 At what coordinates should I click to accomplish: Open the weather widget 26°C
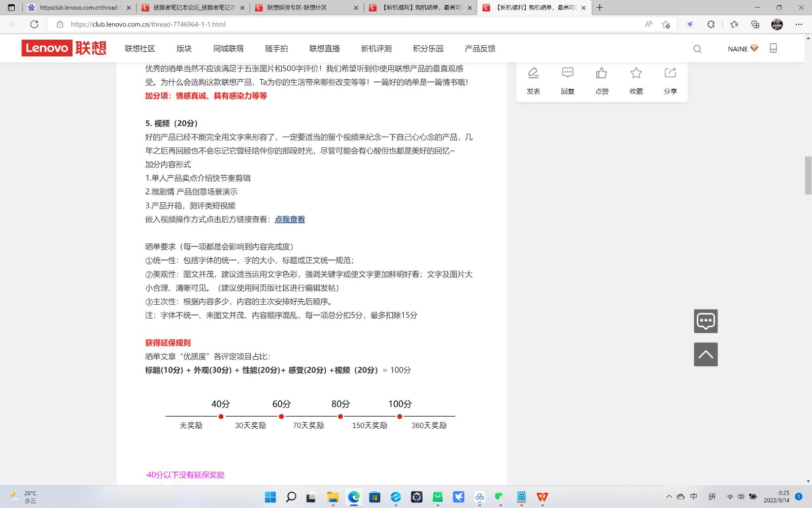23,496
